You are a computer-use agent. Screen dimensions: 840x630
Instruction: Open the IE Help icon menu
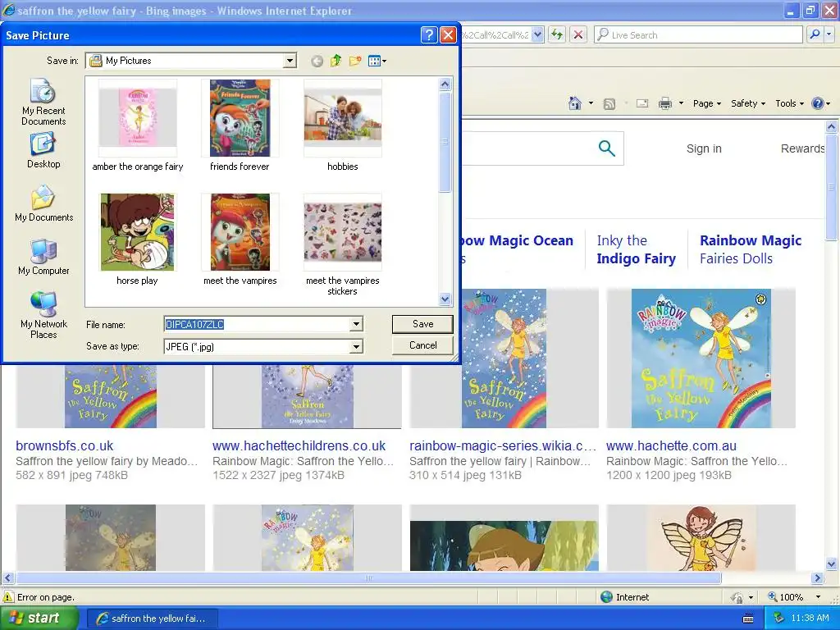tap(820, 103)
